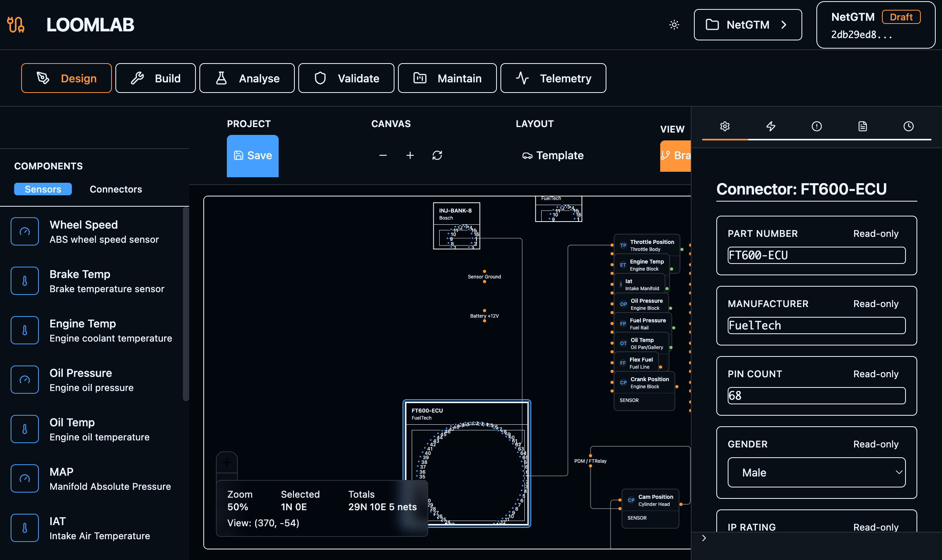Viewport: 942px width, 560px height.
Task: Open the document notes tab in the right panel
Action: 862,126
